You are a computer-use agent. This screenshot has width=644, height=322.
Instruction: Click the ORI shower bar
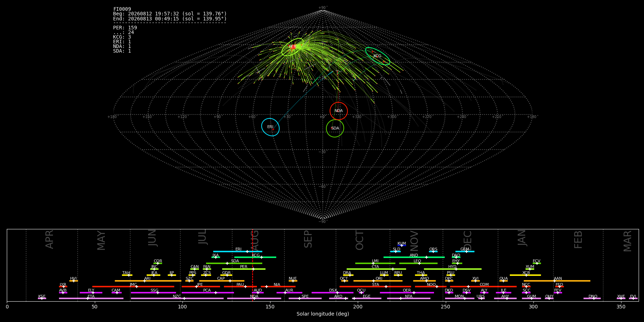[378, 281]
